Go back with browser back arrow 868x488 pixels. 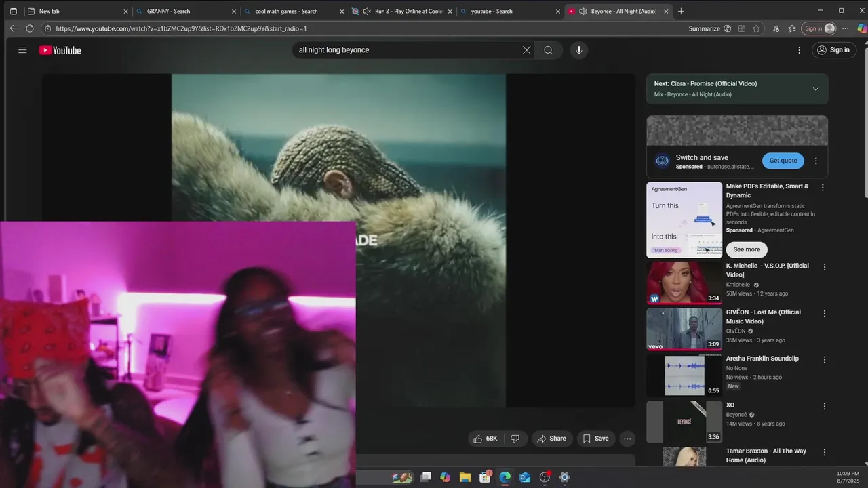click(x=13, y=28)
